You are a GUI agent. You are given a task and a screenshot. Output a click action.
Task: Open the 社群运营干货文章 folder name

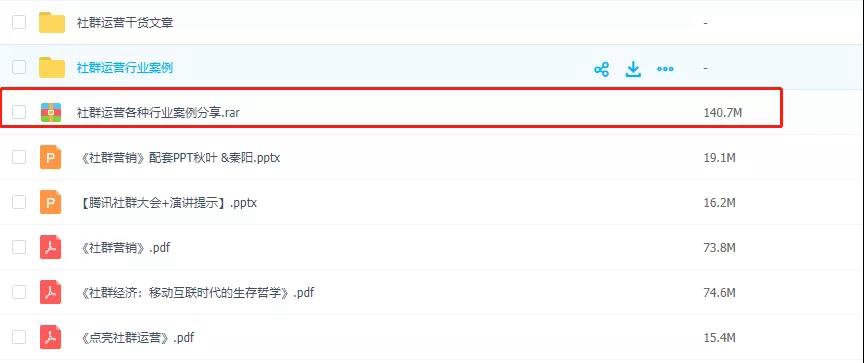pos(125,23)
